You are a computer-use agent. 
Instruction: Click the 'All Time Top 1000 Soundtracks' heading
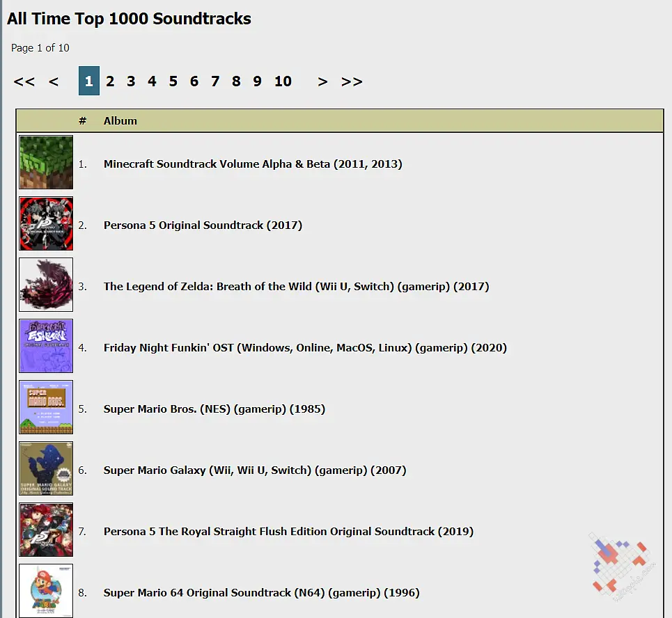[129, 19]
